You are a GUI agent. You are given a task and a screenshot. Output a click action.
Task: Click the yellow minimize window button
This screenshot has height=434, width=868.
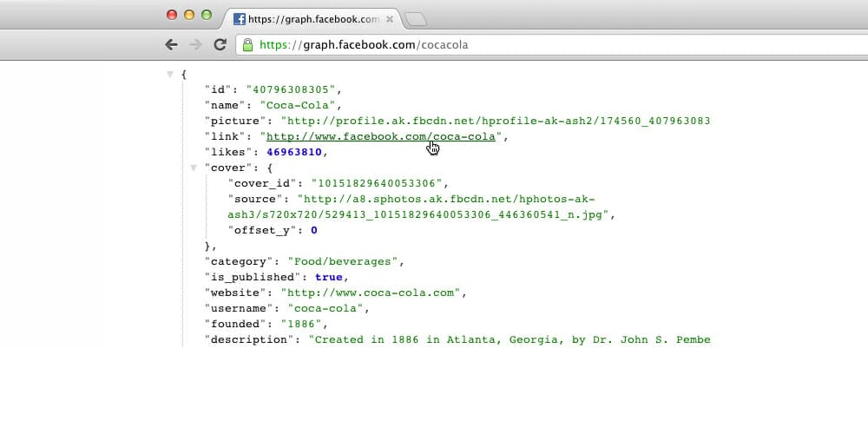(189, 15)
